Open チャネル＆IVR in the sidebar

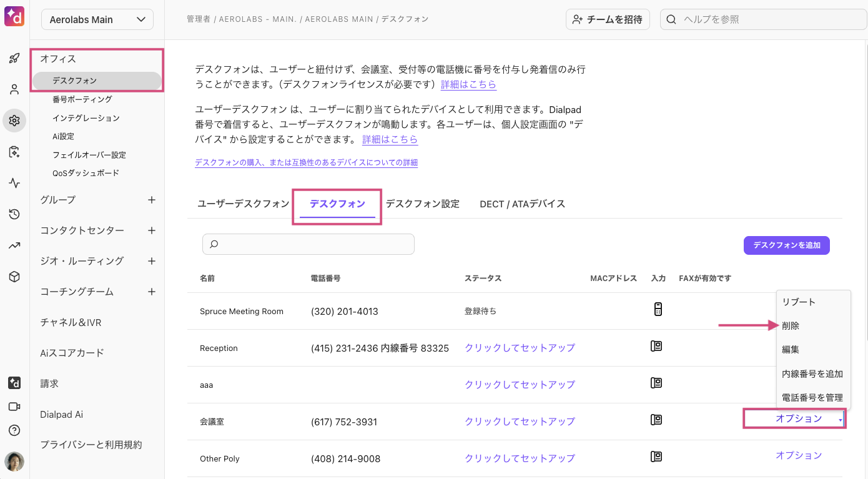[71, 322]
